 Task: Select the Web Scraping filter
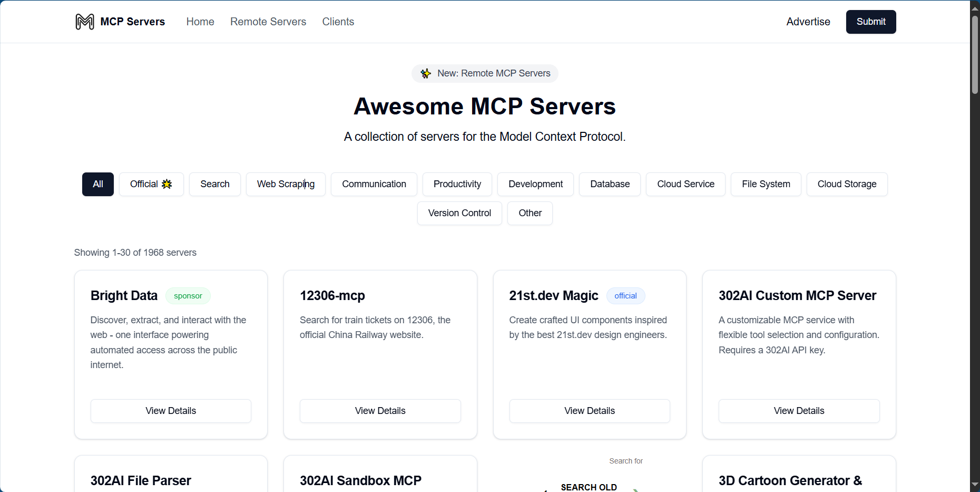click(x=286, y=184)
